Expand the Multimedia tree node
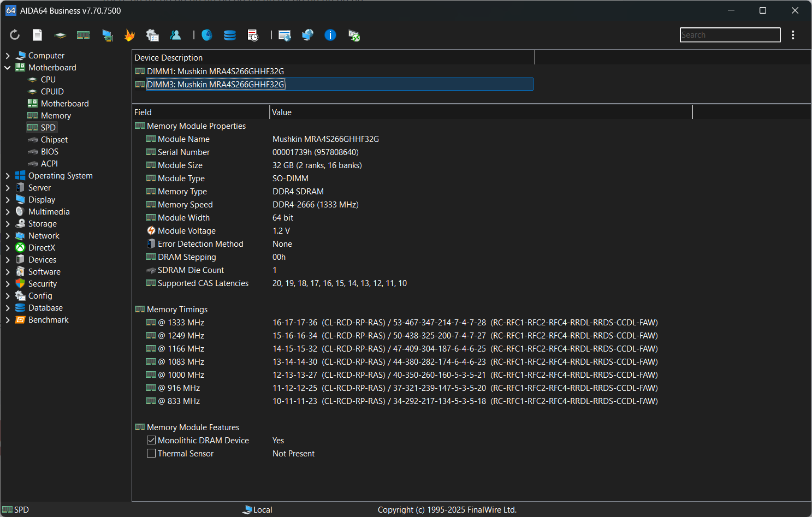Image resolution: width=812 pixels, height=517 pixels. coord(8,212)
